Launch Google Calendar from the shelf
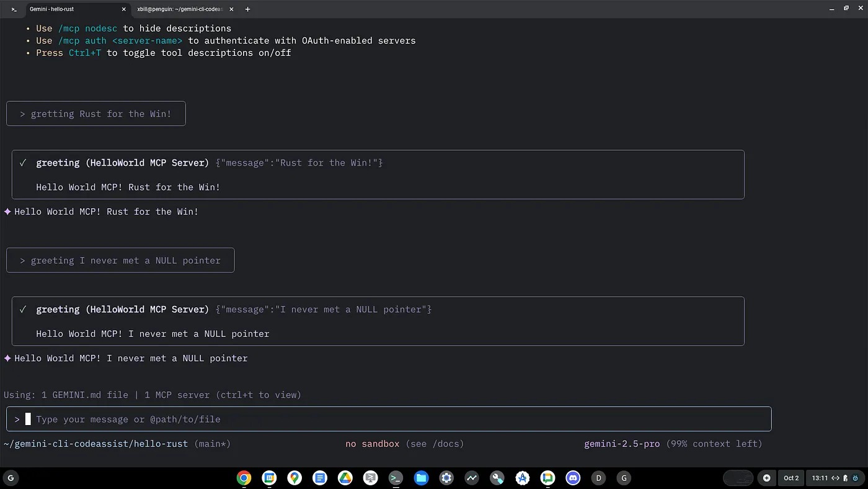Screen dimensions: 868x489 pyautogui.click(x=269, y=478)
